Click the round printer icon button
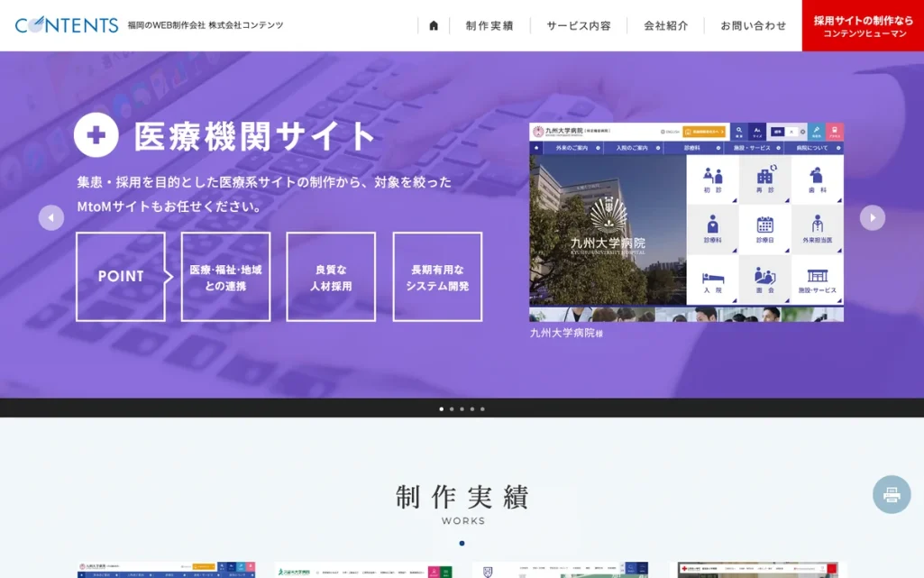Viewport: 924px width, 578px height. click(891, 494)
